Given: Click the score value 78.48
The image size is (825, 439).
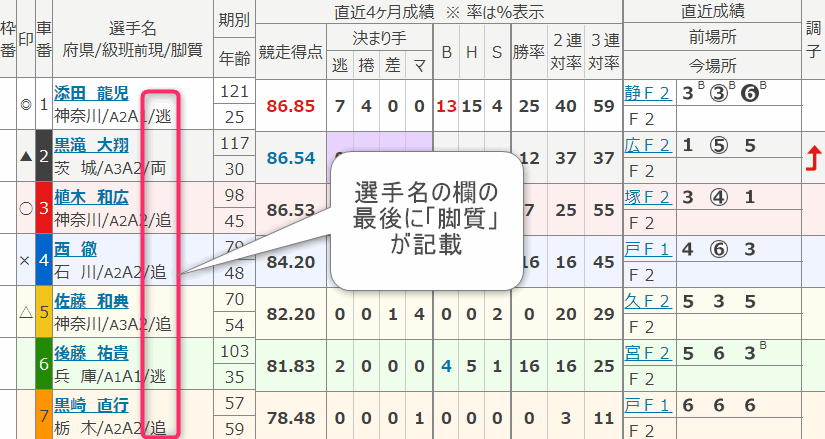Looking at the screenshot, I should coord(290,418).
